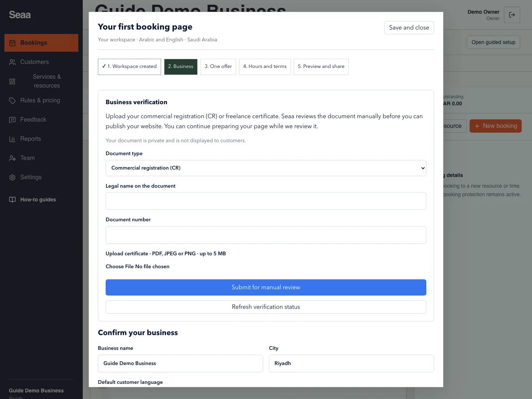Click the How-to guides book icon

pyautogui.click(x=12, y=199)
